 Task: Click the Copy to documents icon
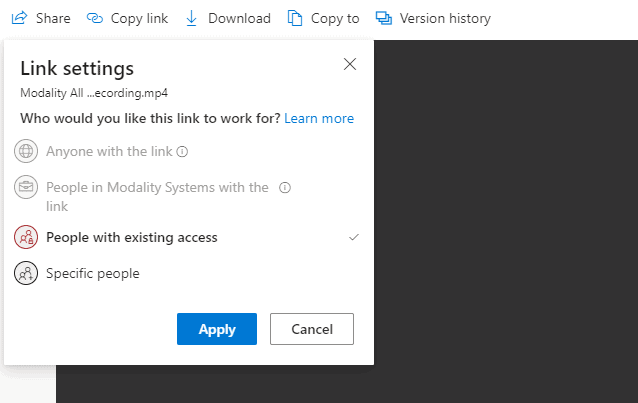294,18
